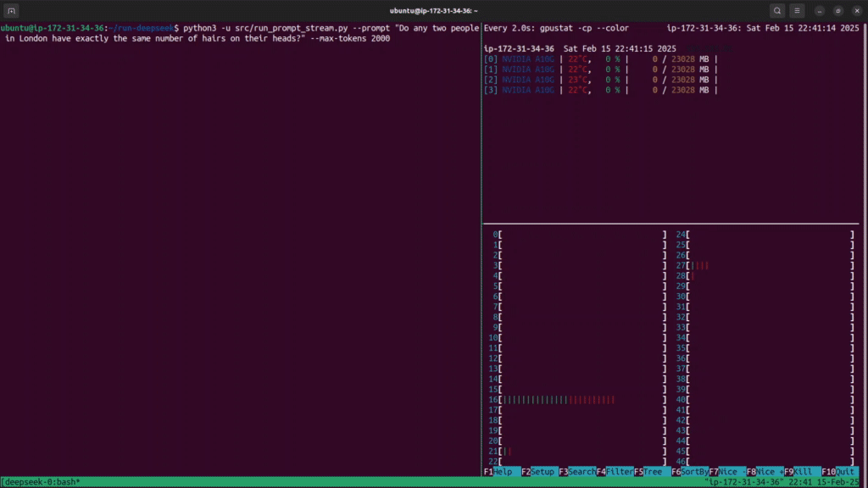Viewport: 868px width, 488px height.
Task: Click the window title ubuntu@ip-172-31-34-36
Action: (x=433, y=10)
